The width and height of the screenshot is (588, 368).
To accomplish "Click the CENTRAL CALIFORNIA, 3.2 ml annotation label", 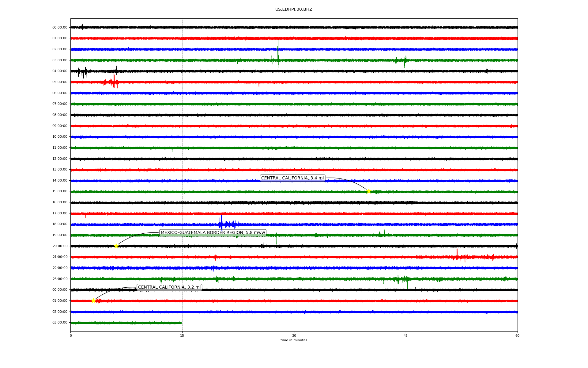I will 169,287.
